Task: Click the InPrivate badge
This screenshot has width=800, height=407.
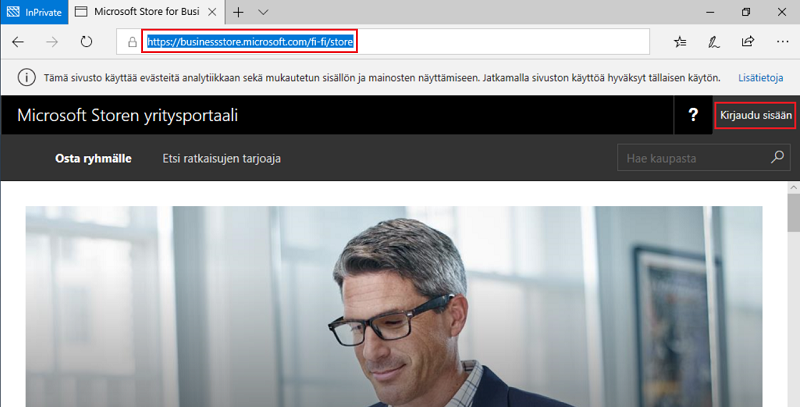Action: coord(35,12)
